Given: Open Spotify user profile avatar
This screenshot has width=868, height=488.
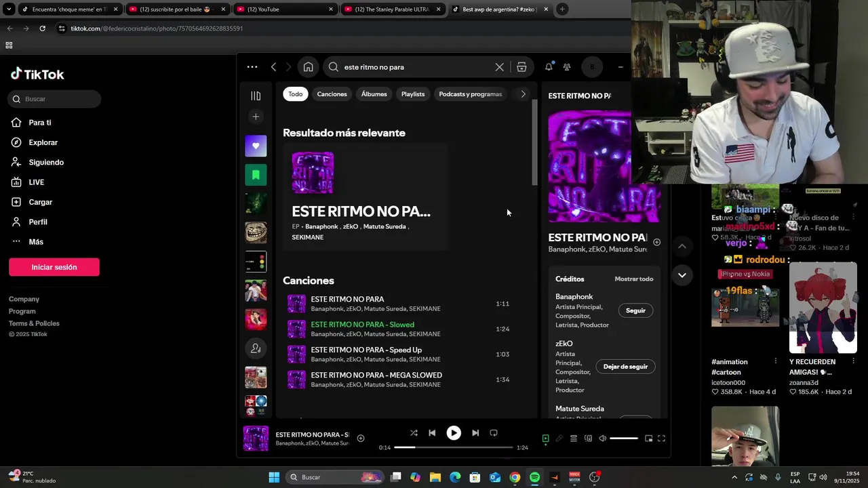Looking at the screenshot, I should 592,67.
